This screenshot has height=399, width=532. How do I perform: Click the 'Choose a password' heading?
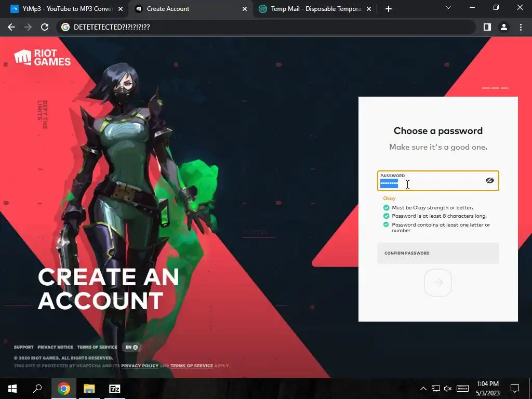coord(438,130)
